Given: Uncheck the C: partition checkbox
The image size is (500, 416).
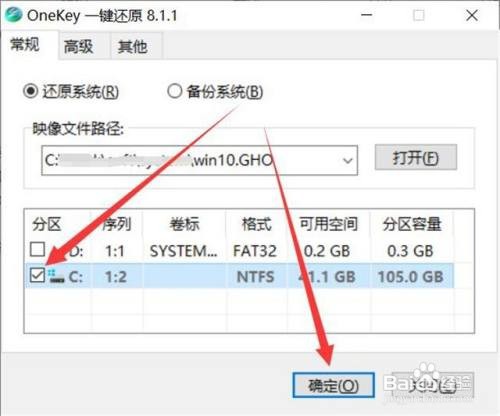Looking at the screenshot, I should (37, 276).
